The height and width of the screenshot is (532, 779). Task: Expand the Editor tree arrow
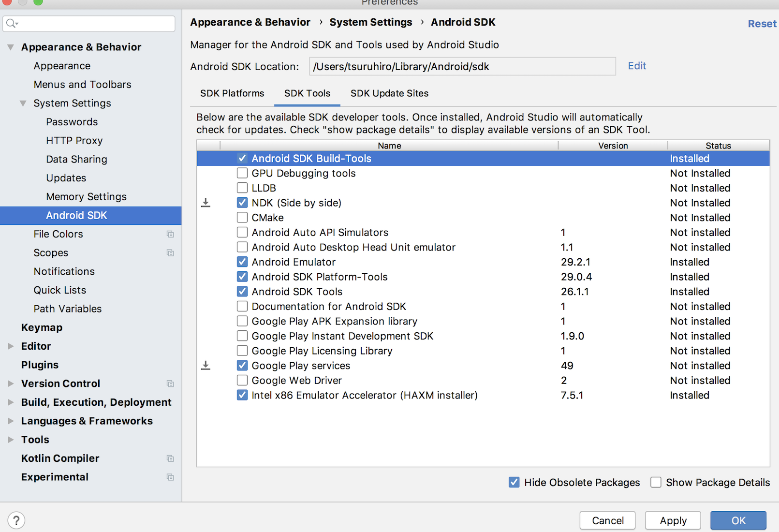click(11, 346)
